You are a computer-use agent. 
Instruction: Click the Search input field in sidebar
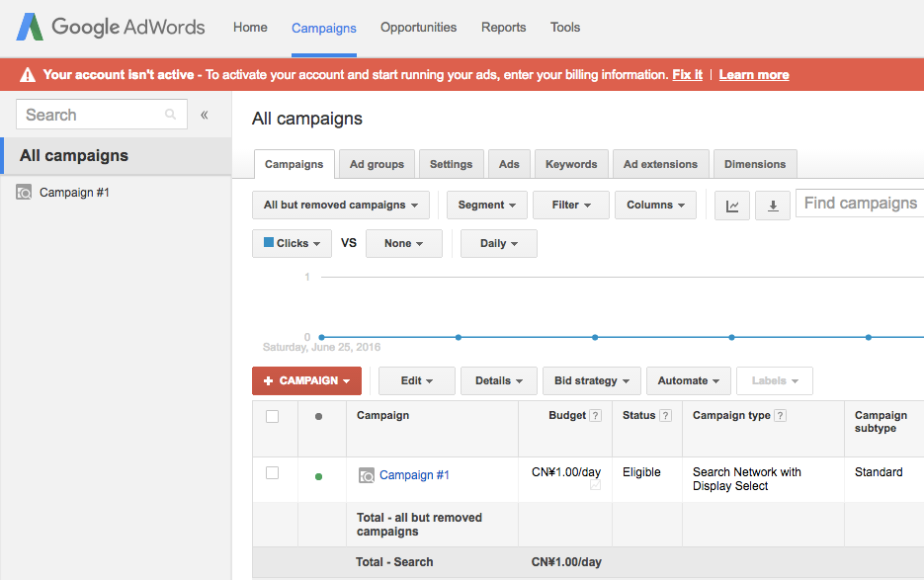(102, 115)
